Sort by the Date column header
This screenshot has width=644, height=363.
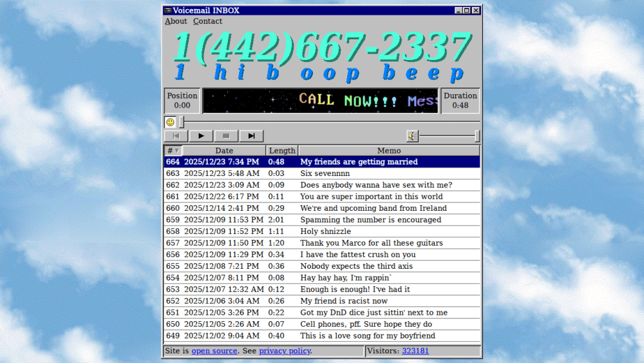(x=224, y=150)
